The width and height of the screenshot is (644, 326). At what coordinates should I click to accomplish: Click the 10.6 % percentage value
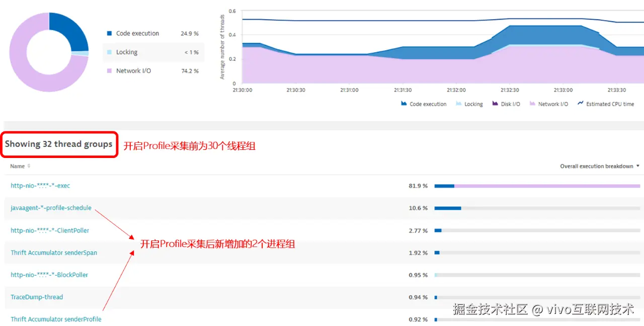[x=418, y=208]
